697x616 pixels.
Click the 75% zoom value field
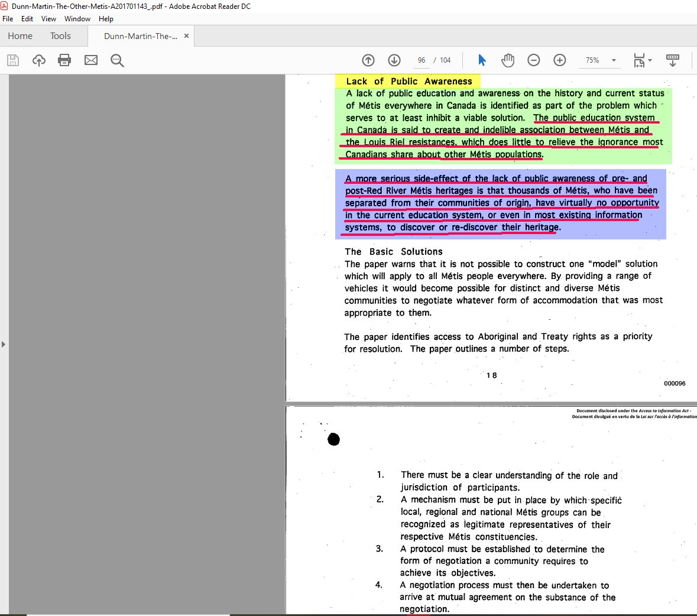point(592,60)
